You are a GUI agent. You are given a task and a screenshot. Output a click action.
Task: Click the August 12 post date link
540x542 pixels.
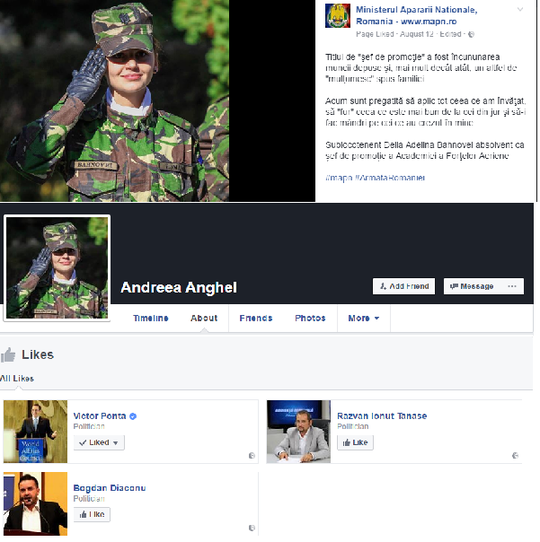417,34
